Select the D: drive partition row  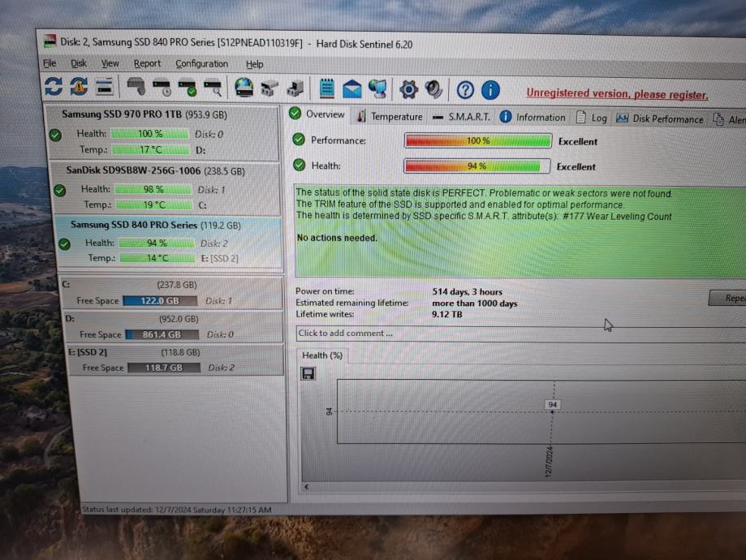173,327
